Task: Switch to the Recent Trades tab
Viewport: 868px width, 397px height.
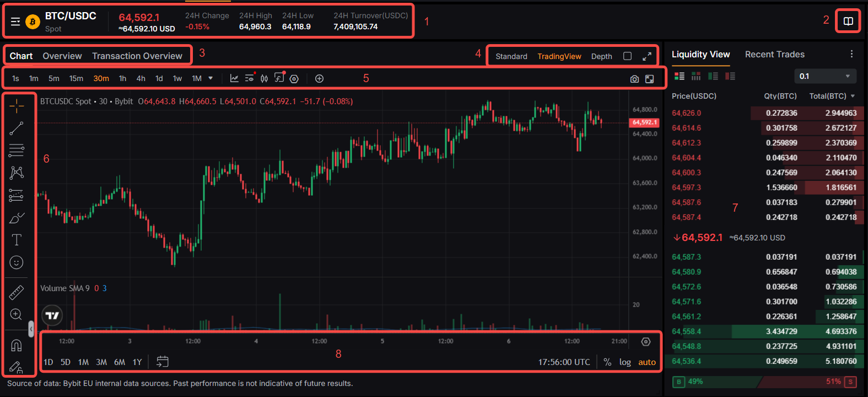Action: [774, 54]
